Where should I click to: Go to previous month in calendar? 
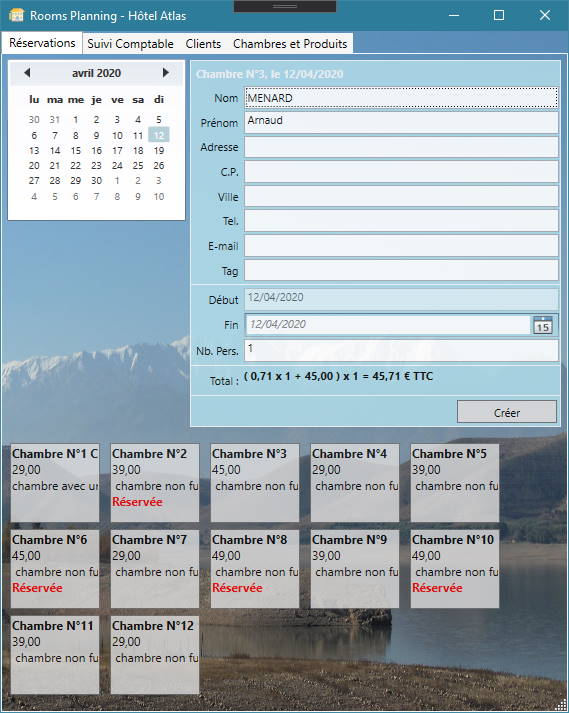[27, 72]
